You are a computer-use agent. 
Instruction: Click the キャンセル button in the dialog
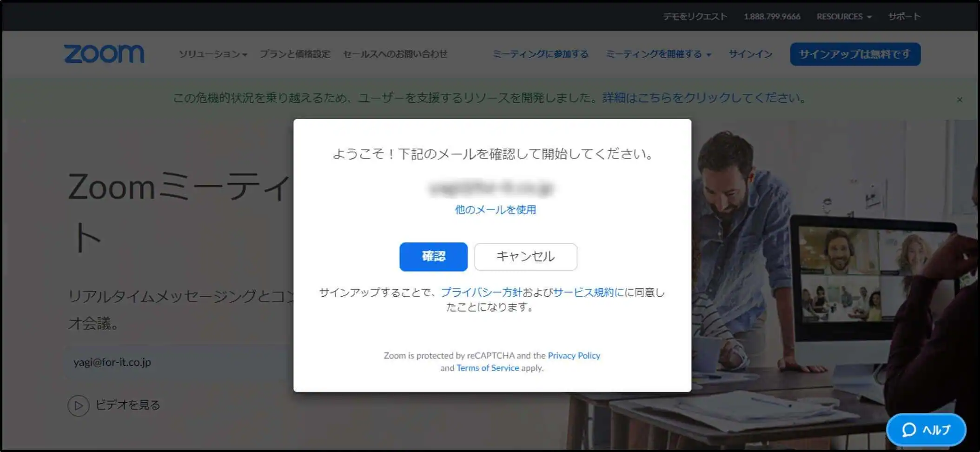[x=526, y=257]
